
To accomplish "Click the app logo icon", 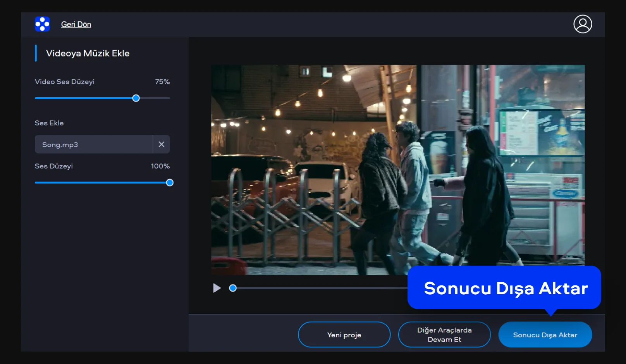I will [42, 24].
